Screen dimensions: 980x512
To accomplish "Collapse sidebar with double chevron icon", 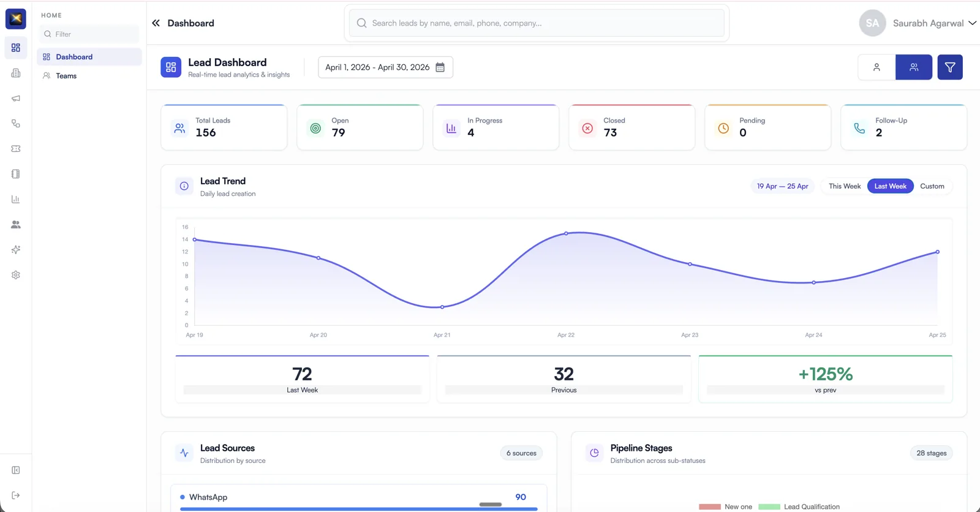I will (156, 23).
